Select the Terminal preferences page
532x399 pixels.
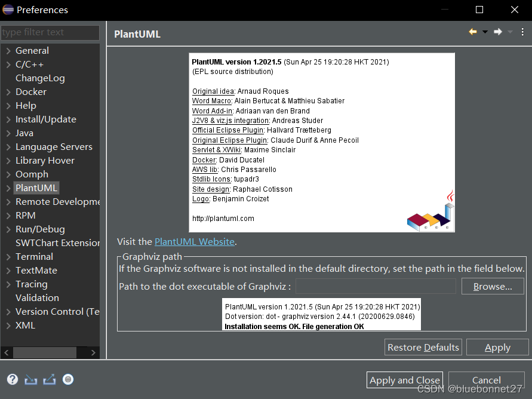(x=34, y=256)
